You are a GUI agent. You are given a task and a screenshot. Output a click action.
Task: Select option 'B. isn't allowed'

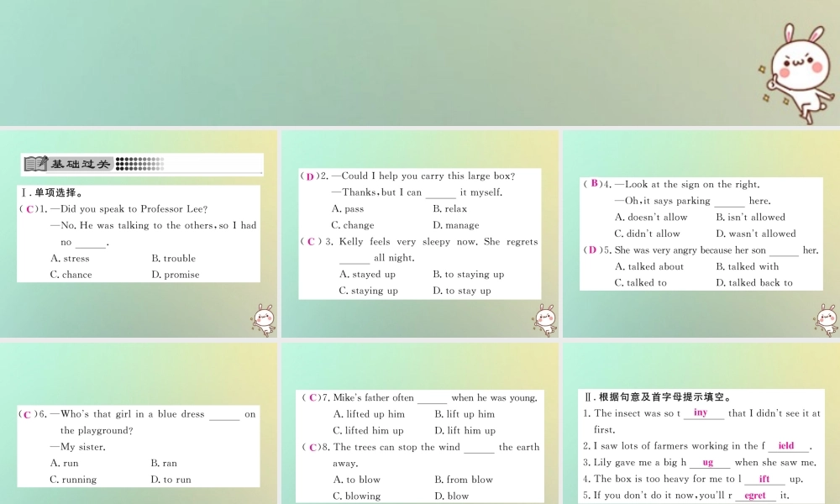point(750,218)
